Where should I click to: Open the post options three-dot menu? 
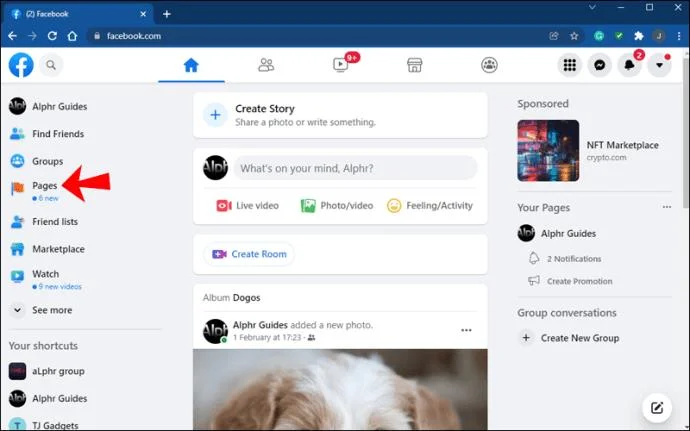pyautogui.click(x=466, y=330)
